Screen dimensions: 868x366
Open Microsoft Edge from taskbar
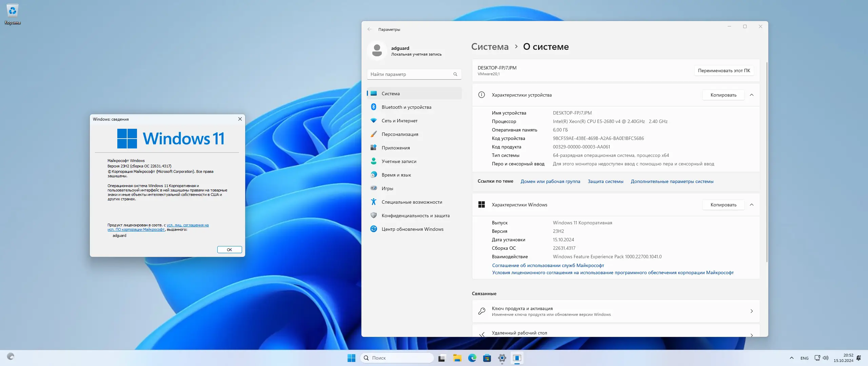point(472,358)
